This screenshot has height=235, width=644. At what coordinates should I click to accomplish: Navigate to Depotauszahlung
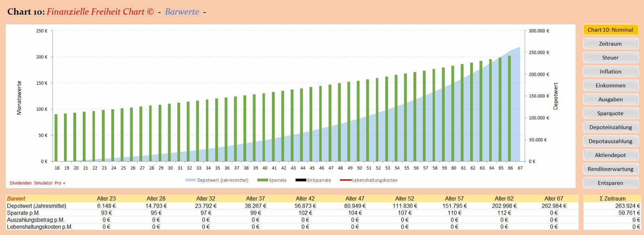point(610,141)
